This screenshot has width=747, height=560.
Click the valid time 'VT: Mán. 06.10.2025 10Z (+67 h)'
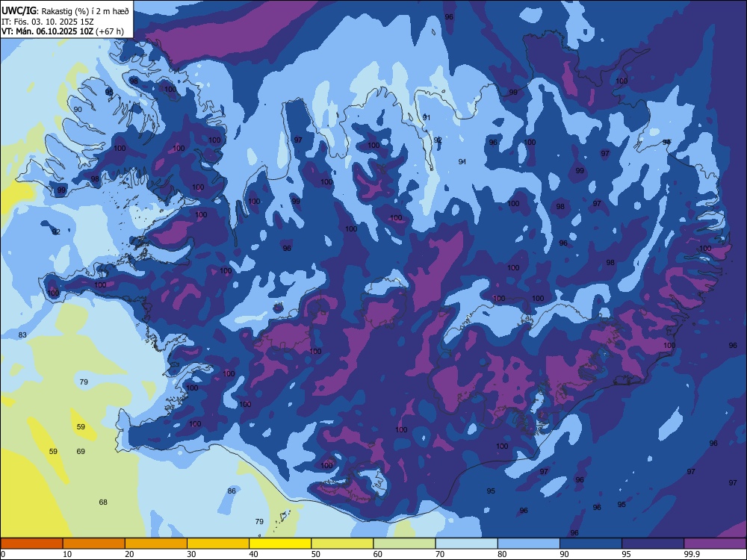click(63, 31)
